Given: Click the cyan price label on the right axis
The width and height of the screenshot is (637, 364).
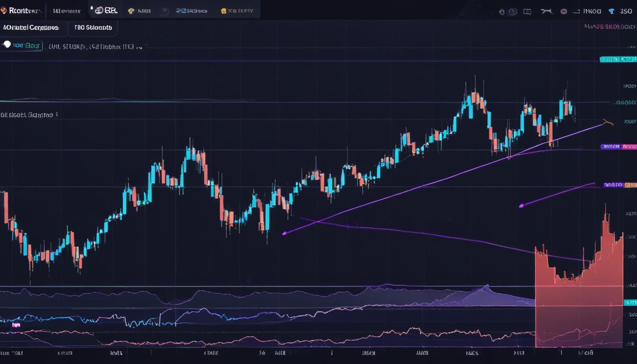Looking at the screenshot, I should pyautogui.click(x=618, y=60).
